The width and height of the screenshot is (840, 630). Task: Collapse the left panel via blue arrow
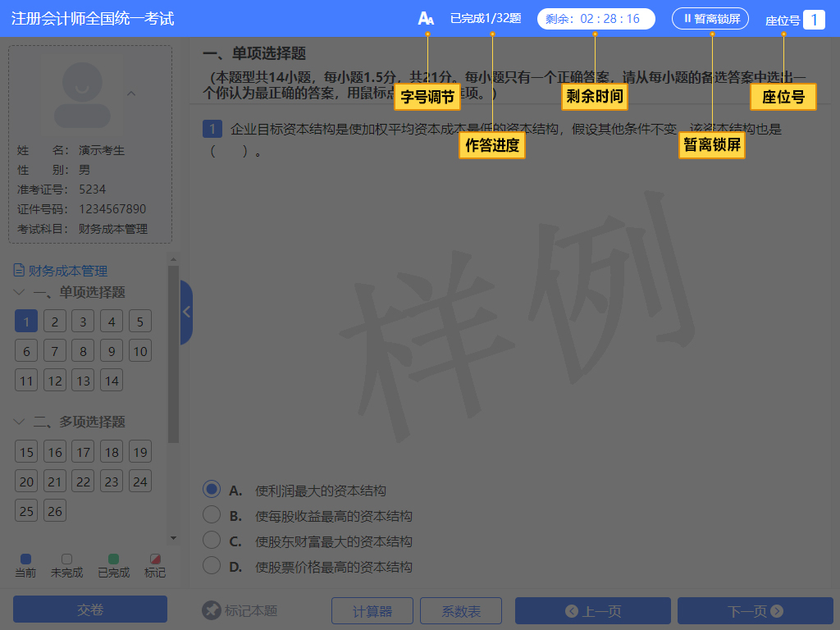point(185,312)
